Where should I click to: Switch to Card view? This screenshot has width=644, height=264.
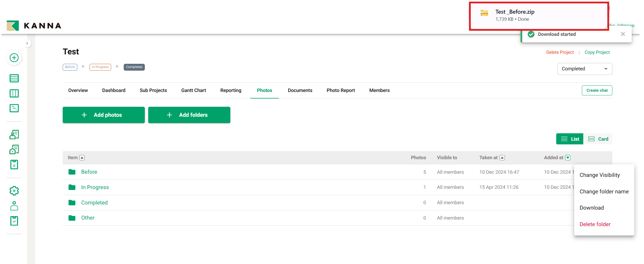tap(598, 139)
